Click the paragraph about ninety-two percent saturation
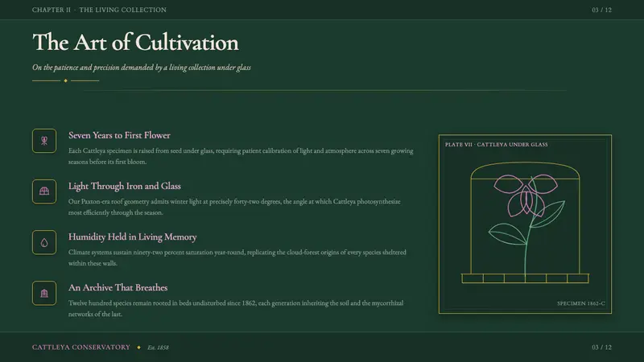 [237, 257]
